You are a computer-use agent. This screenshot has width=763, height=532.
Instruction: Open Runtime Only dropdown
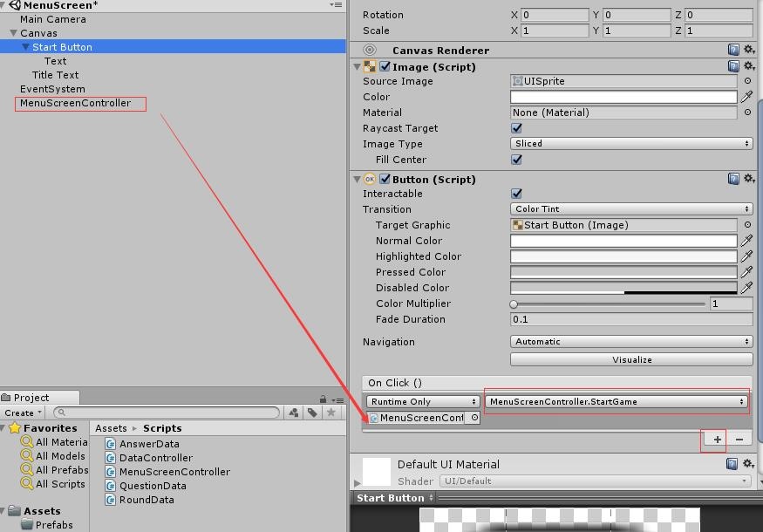(x=423, y=401)
